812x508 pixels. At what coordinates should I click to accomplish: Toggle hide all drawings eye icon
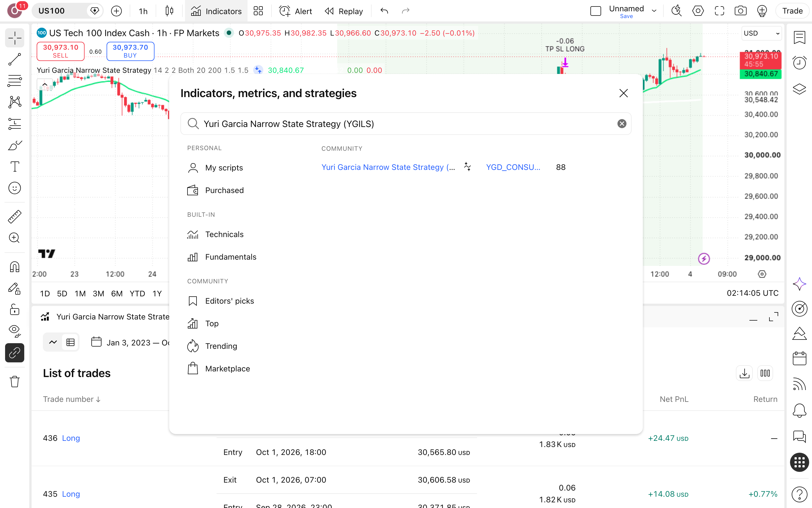point(14,331)
